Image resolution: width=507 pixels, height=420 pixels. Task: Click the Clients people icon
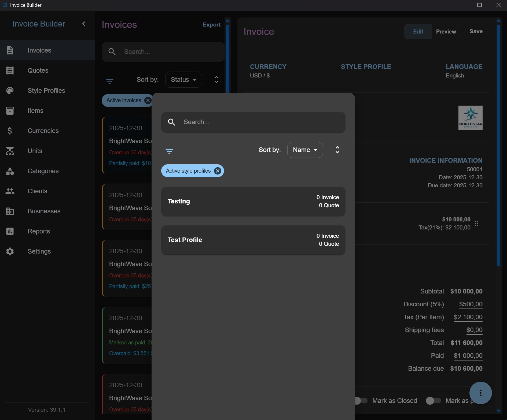point(10,191)
